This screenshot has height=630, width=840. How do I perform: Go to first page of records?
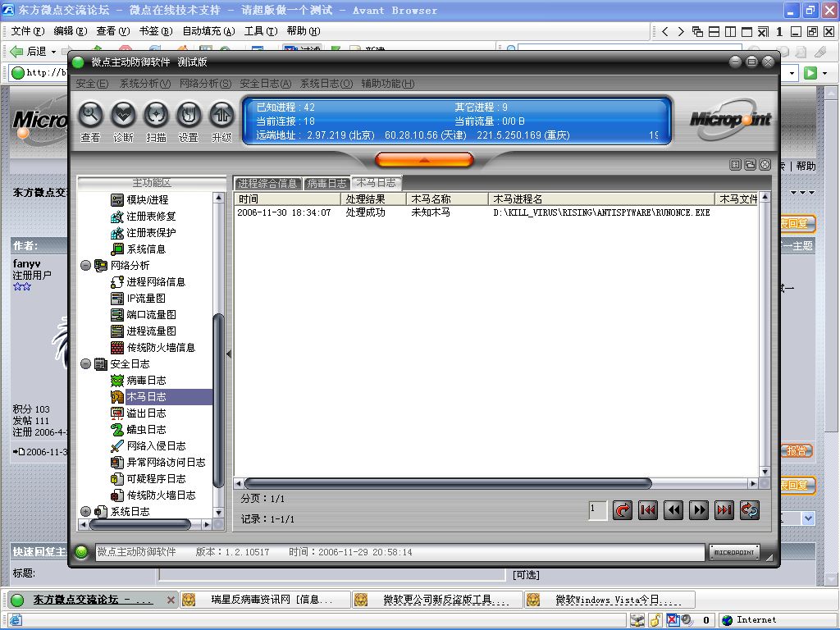point(648,510)
